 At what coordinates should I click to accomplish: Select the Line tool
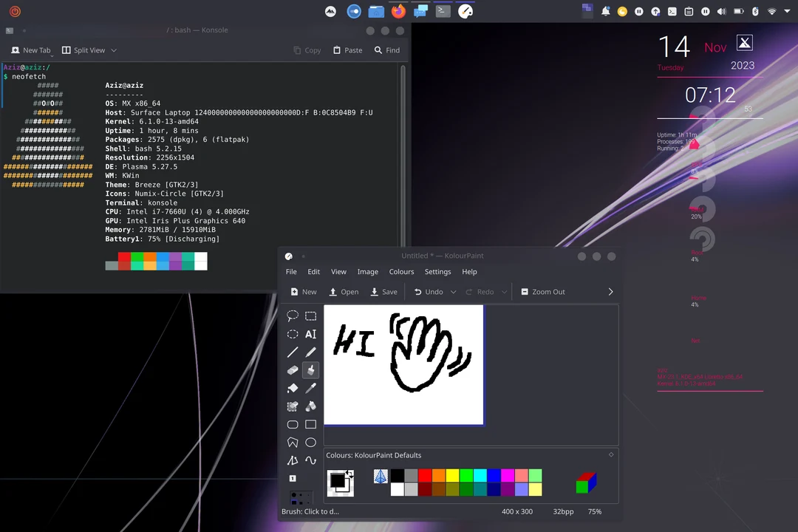[292, 352]
